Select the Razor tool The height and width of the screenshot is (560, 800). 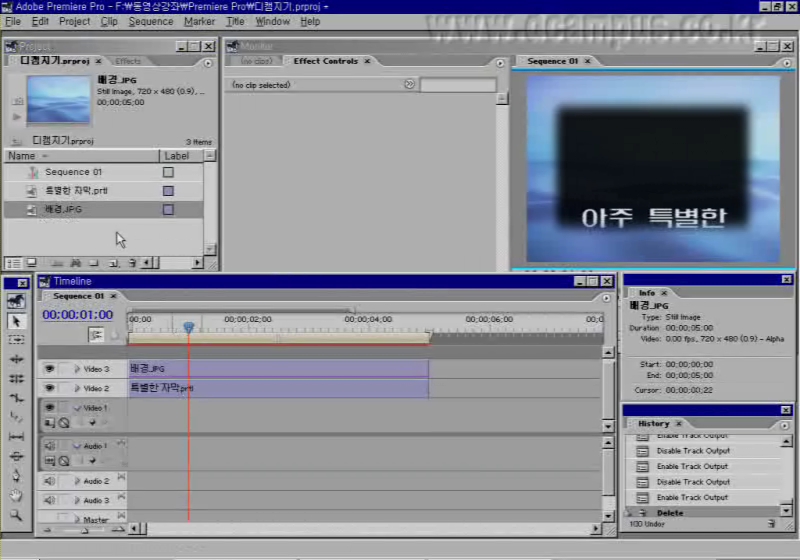click(x=16, y=417)
